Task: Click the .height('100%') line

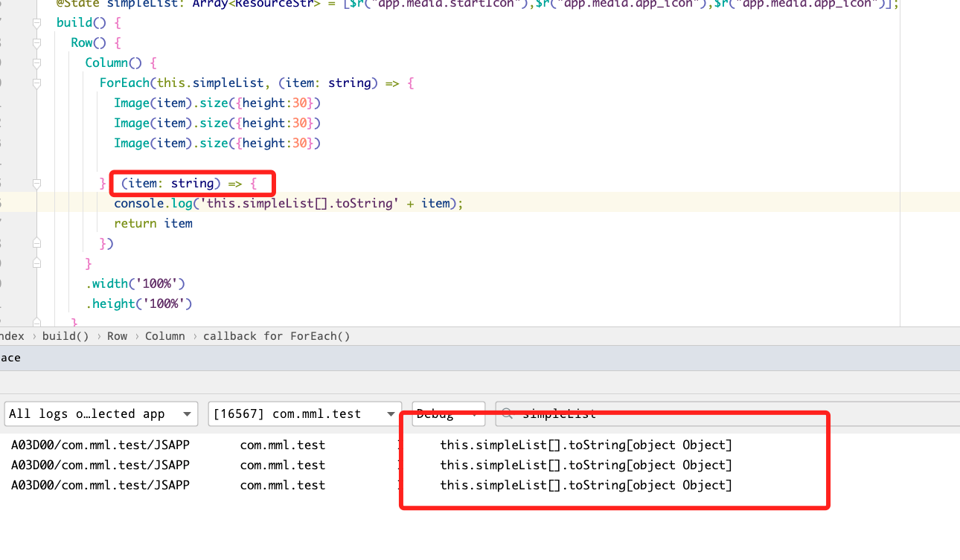Action: (139, 303)
